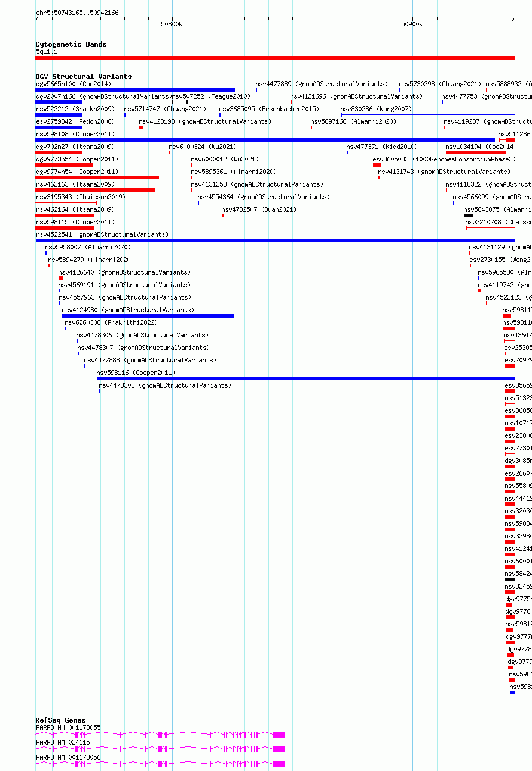Open esv3605033 1000GenomesConsortiumPhase3 label
This screenshot has height=771, width=532.
[x=444, y=159]
